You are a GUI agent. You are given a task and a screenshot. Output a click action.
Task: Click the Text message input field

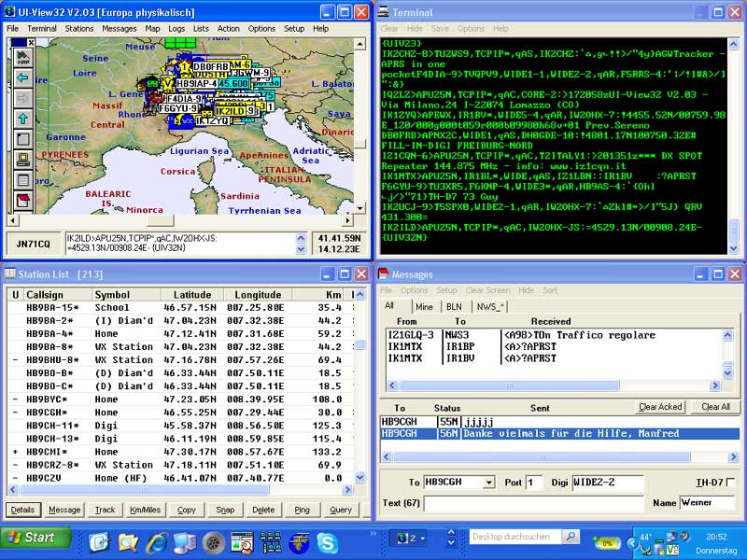[533, 503]
